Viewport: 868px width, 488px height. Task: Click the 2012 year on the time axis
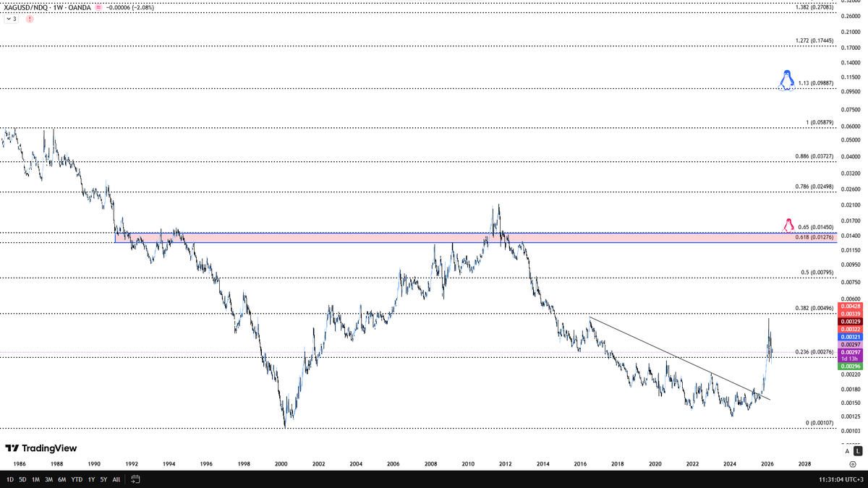click(506, 464)
